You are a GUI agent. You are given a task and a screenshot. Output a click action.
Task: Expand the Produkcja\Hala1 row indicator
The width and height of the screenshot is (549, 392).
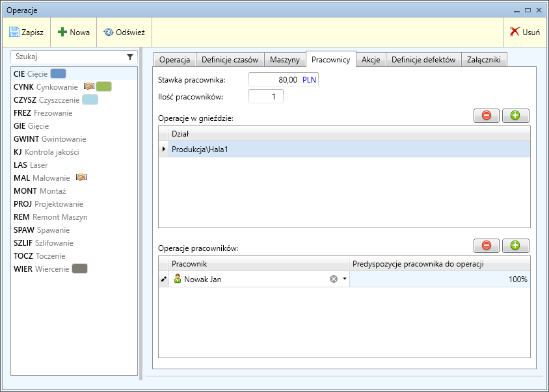coord(164,150)
